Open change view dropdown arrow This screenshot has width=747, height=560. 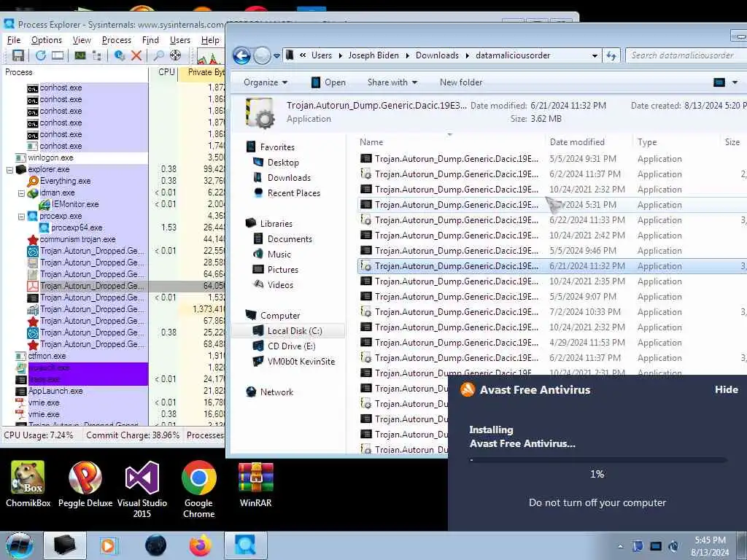(x=735, y=82)
